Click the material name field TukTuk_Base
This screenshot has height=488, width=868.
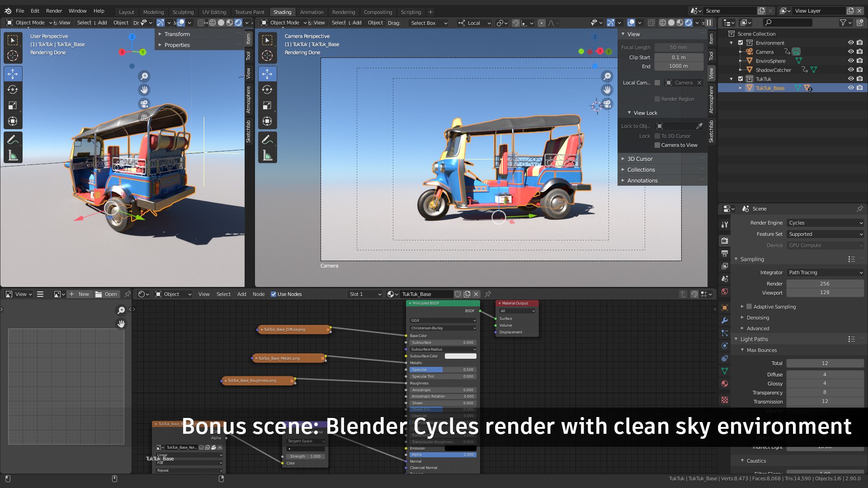(x=426, y=294)
